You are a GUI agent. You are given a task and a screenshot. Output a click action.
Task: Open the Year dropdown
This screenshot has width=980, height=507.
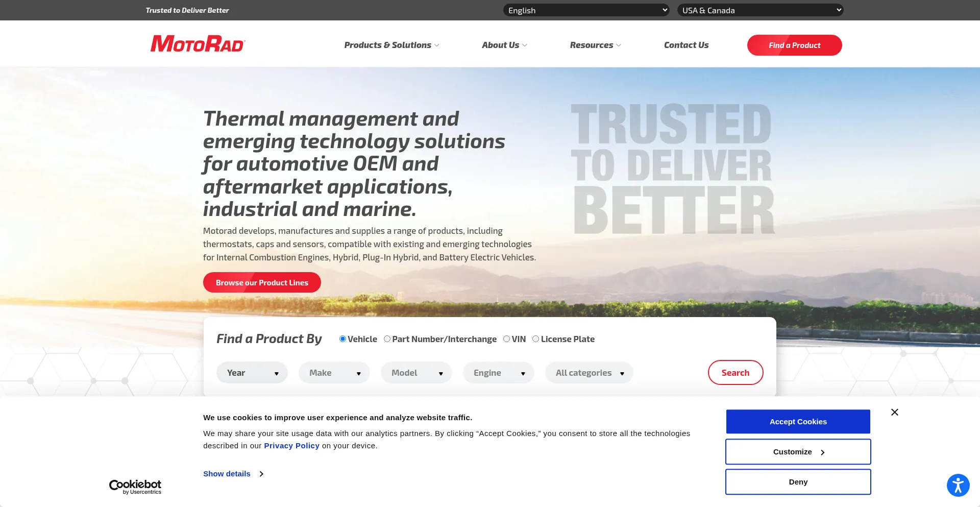[x=252, y=373]
